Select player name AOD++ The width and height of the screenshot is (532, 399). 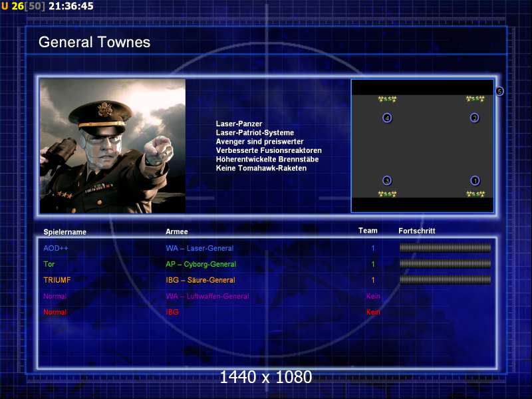(x=56, y=248)
